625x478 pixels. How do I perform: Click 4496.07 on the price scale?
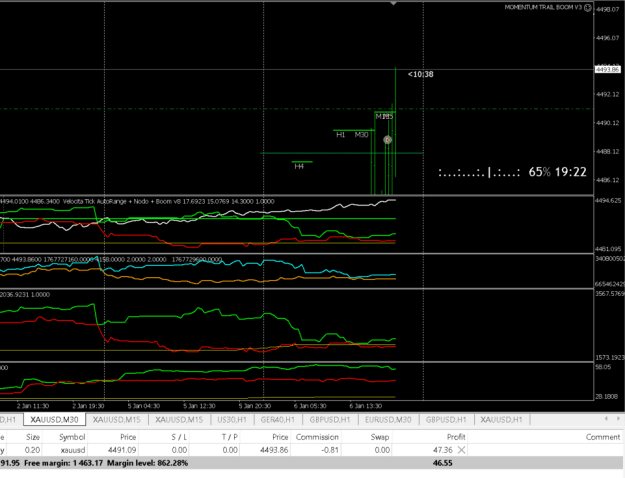click(x=607, y=38)
